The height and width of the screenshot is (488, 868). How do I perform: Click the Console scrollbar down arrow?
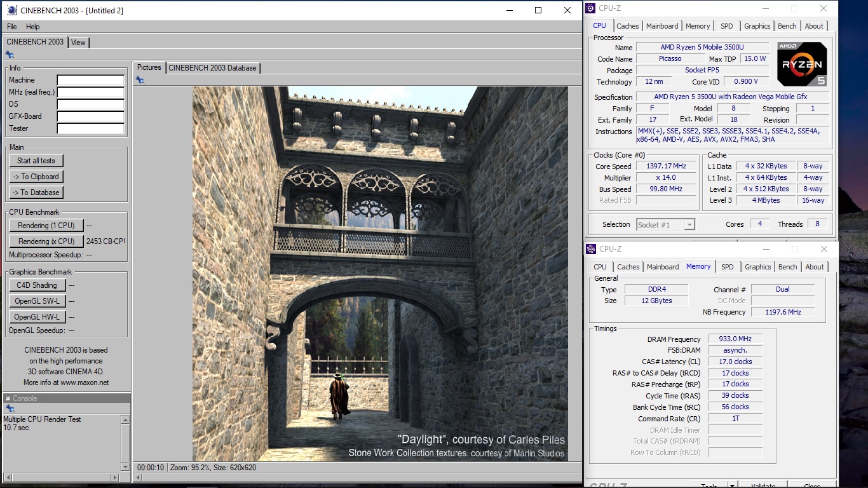(x=125, y=467)
